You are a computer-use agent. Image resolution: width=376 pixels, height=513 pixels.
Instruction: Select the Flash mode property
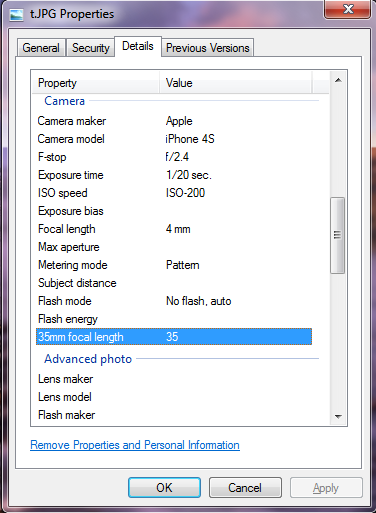(65, 301)
